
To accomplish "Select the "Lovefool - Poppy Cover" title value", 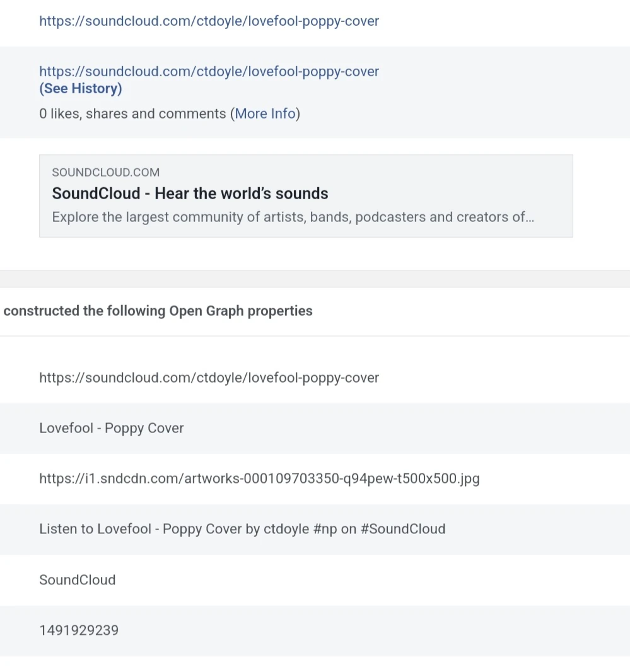I will click(111, 428).
